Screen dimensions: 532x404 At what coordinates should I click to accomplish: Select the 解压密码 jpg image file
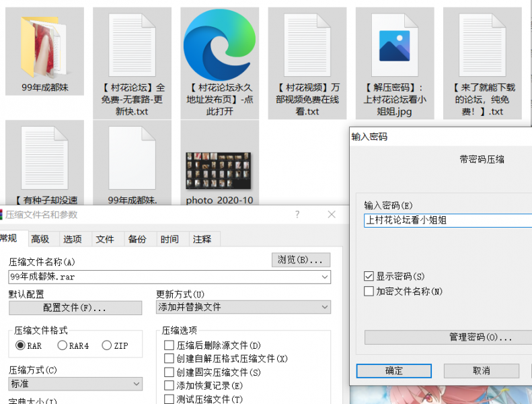(x=394, y=46)
